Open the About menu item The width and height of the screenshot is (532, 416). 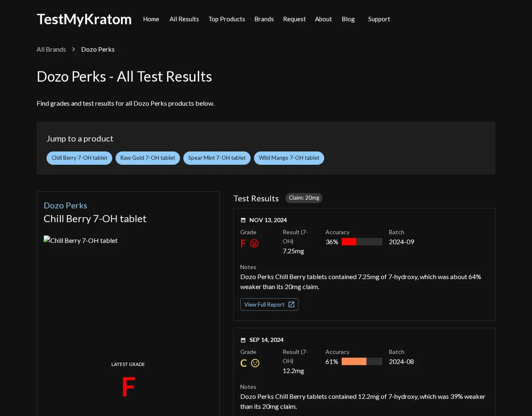point(323,19)
